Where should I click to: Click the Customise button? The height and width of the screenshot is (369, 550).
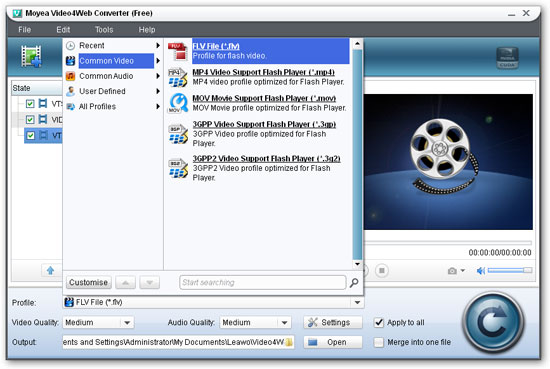click(x=88, y=282)
